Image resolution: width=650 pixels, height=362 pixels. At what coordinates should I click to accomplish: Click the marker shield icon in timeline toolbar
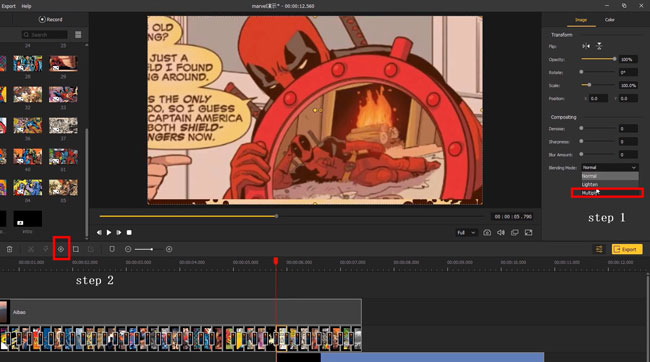pos(112,249)
